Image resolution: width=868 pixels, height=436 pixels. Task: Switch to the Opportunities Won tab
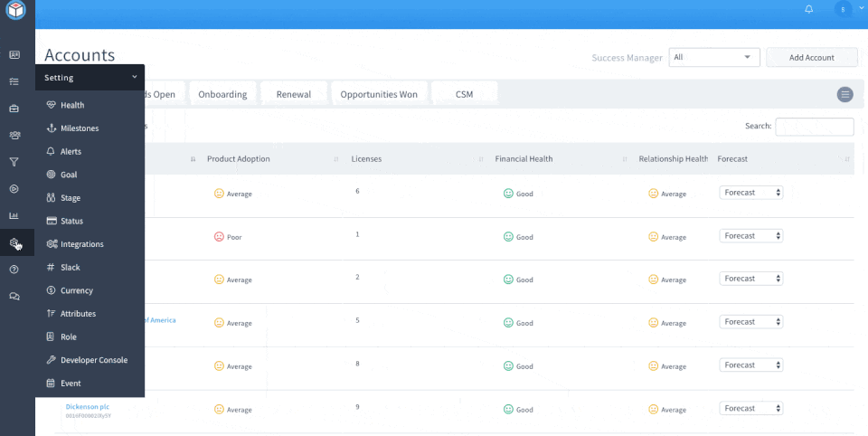pyautogui.click(x=379, y=94)
